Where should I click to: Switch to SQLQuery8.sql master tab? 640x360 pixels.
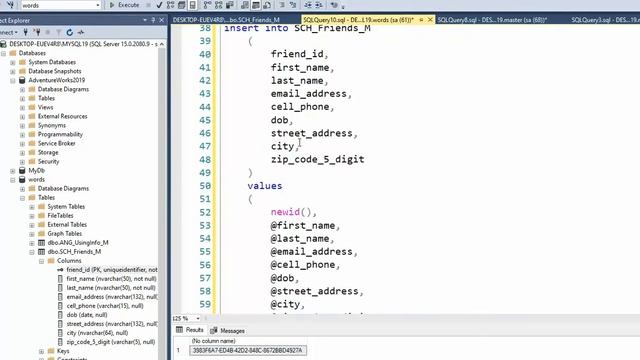click(492, 20)
